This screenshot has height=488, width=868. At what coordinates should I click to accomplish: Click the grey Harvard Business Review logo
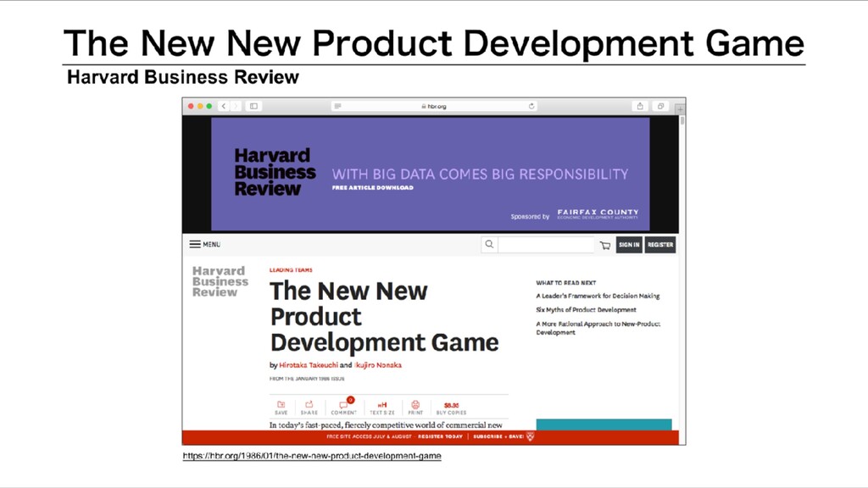pyautogui.click(x=220, y=281)
